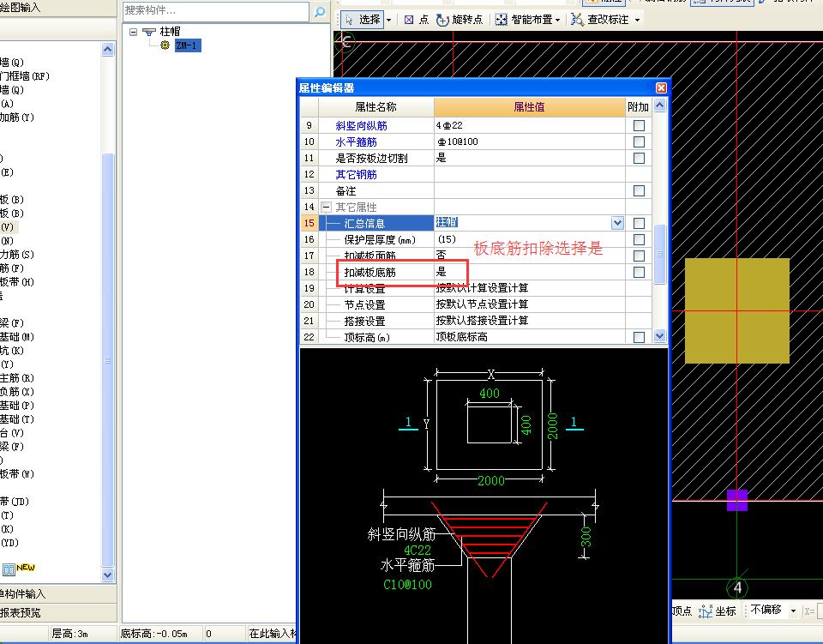
Task: Open the 查改标注 dropdown arrow
Action: pyautogui.click(x=637, y=20)
